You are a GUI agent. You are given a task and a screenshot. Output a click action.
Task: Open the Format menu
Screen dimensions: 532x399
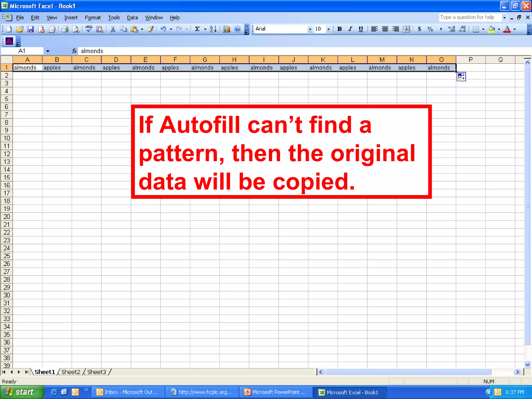click(x=93, y=18)
